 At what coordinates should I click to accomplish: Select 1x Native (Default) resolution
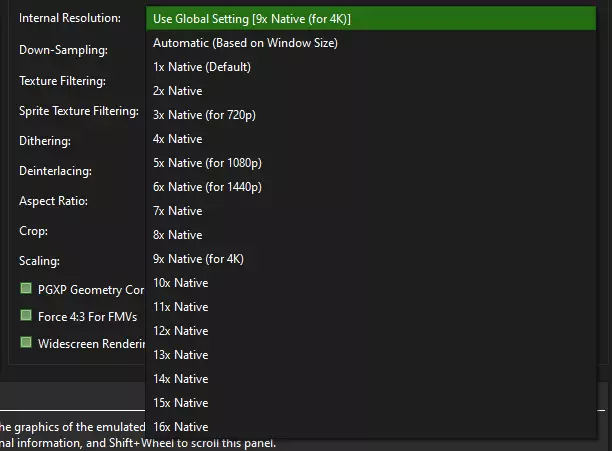point(371,67)
